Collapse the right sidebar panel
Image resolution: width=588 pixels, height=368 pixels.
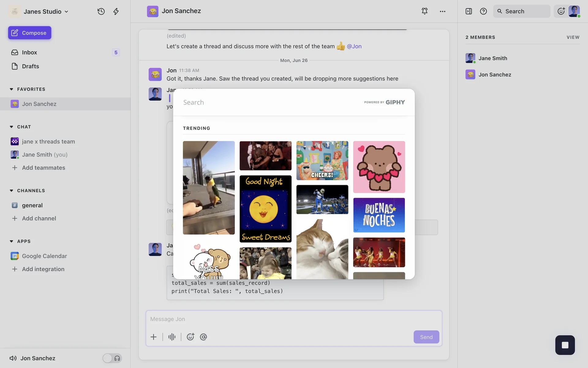[x=469, y=11]
